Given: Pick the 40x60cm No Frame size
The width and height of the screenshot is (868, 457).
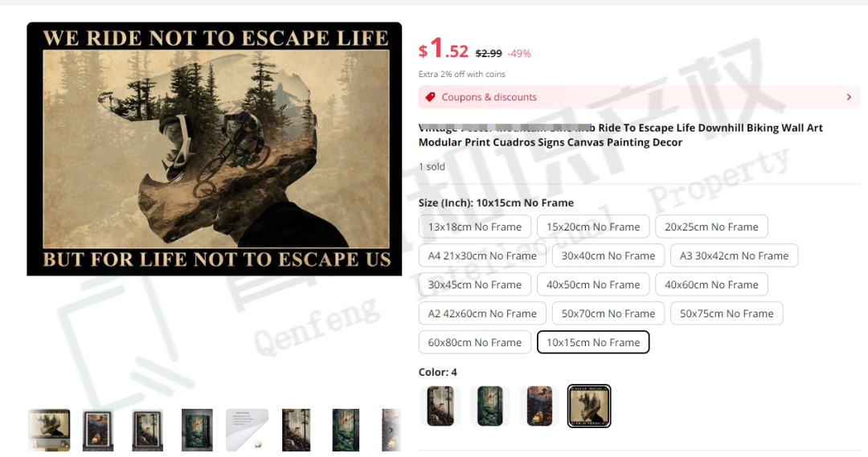Looking at the screenshot, I should [x=711, y=284].
